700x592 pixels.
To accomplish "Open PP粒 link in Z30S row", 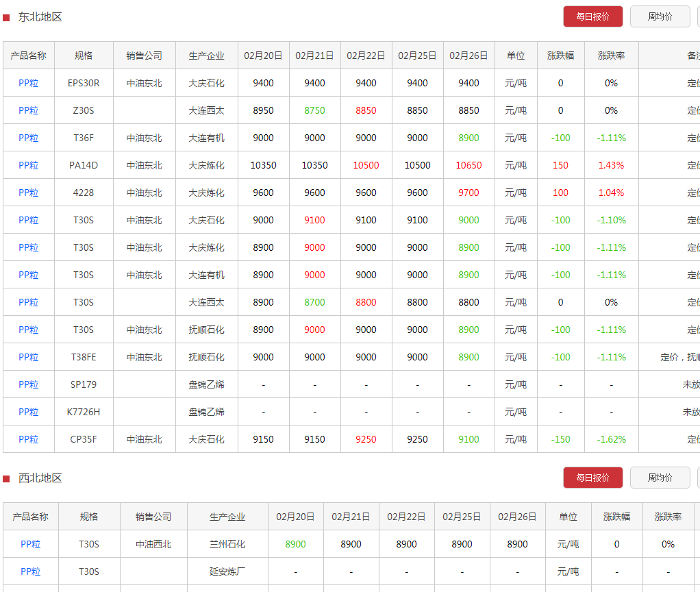I will coord(29,110).
